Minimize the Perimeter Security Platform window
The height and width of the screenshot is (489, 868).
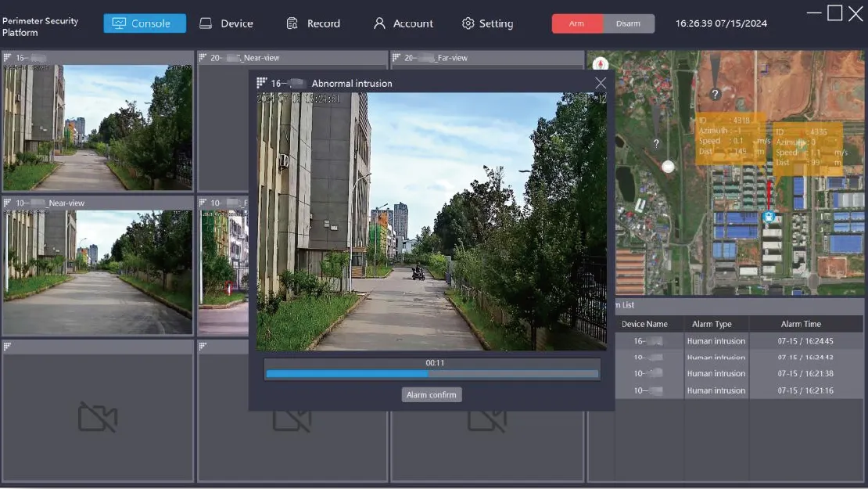[x=814, y=13]
